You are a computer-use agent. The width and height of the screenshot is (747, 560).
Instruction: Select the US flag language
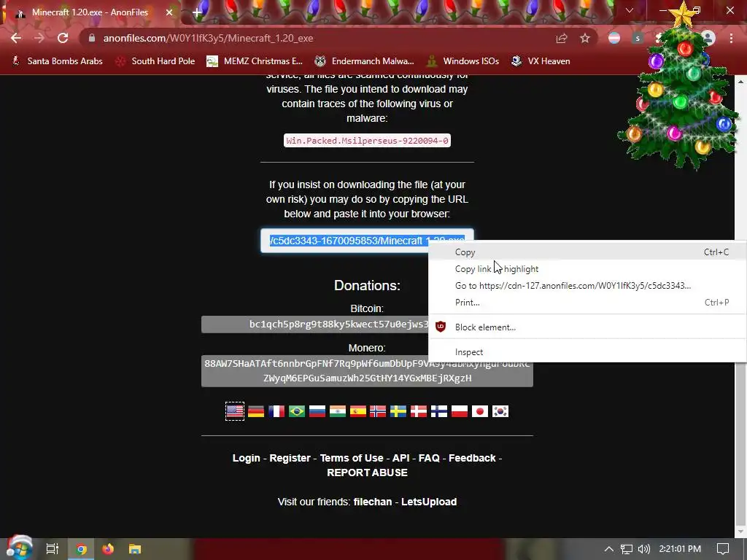click(235, 411)
